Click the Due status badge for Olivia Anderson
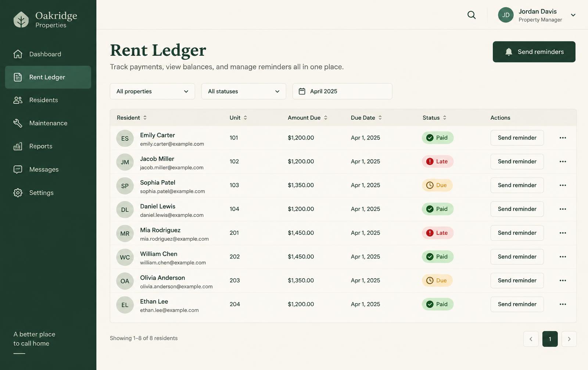 (x=437, y=280)
